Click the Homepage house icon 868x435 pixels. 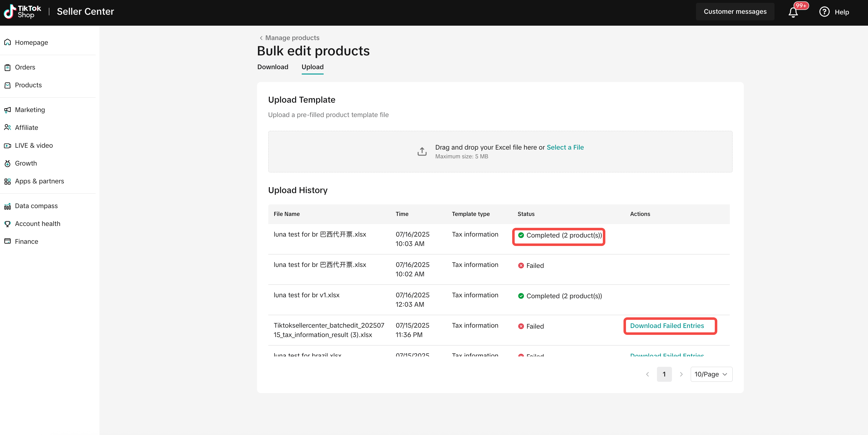tap(8, 42)
